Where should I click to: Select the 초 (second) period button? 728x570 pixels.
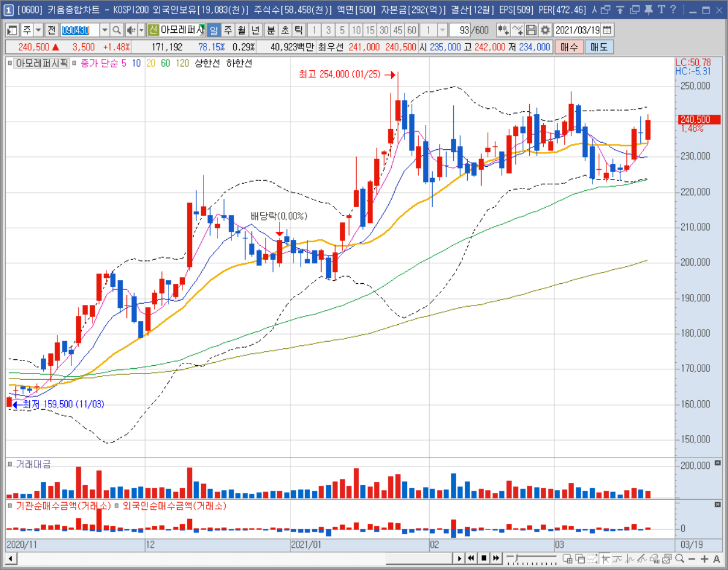pyautogui.click(x=285, y=30)
